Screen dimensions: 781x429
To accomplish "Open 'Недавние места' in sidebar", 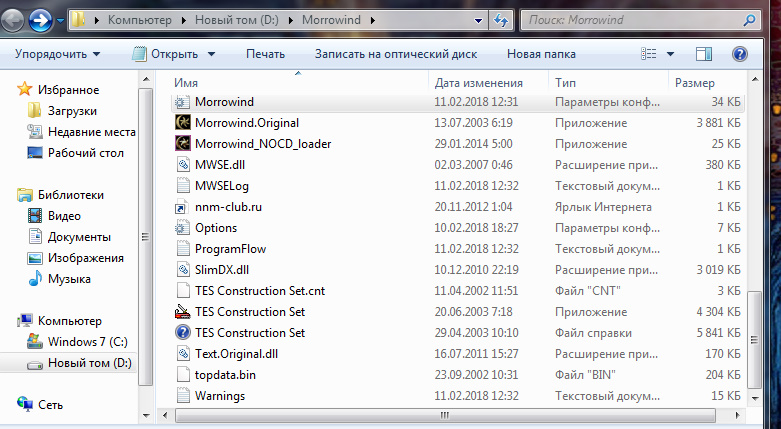I will tap(92, 132).
